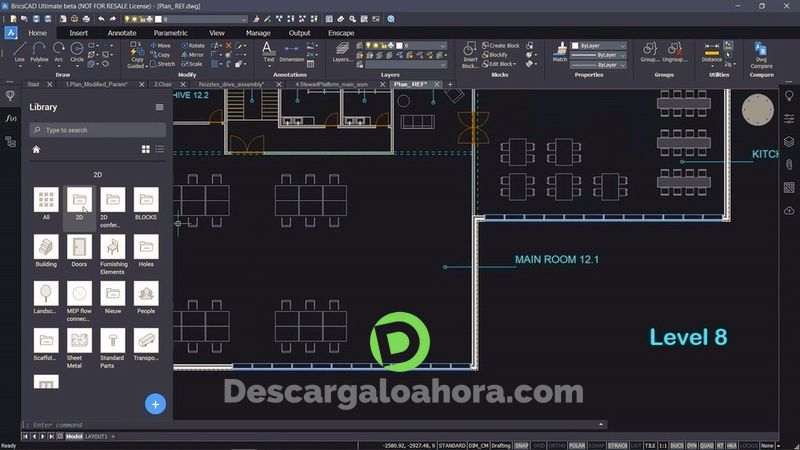The width and height of the screenshot is (800, 450).
Task: Toggle SNAP in status bar
Action: (521, 445)
